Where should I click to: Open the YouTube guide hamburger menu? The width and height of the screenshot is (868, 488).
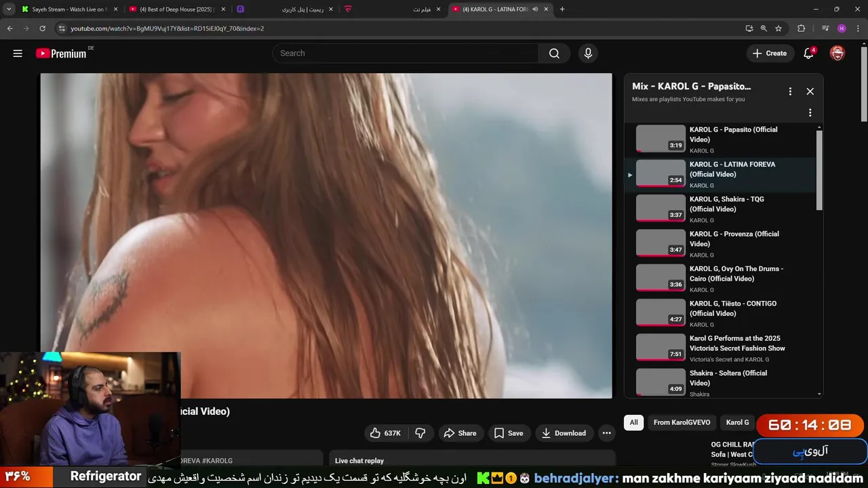18,54
